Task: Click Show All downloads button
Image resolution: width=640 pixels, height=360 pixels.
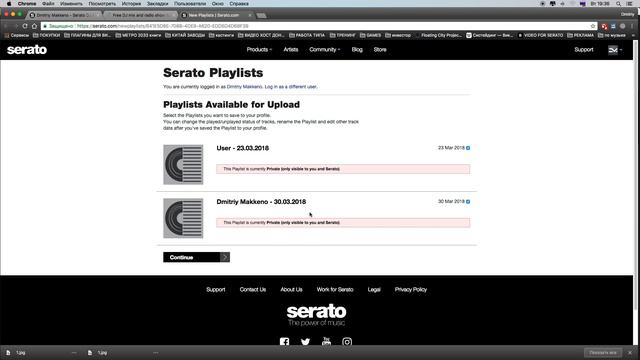Action: tap(603, 353)
